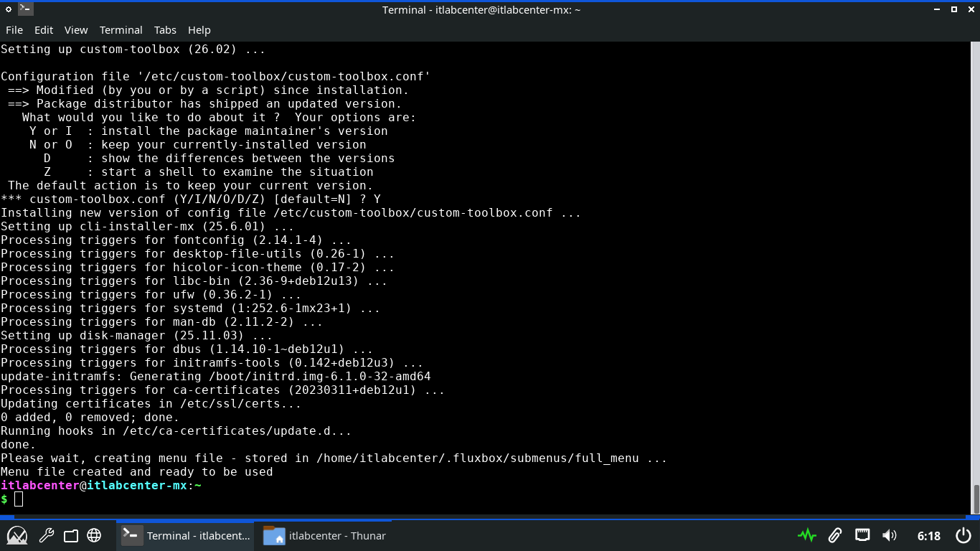The height and width of the screenshot is (551, 980).
Task: Open the File menu
Action: click(x=14, y=30)
